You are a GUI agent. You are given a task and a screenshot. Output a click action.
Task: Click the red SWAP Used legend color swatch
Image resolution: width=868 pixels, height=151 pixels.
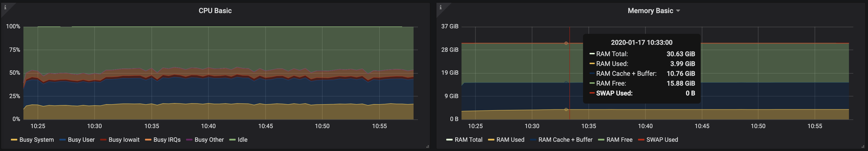pyautogui.click(x=641, y=140)
